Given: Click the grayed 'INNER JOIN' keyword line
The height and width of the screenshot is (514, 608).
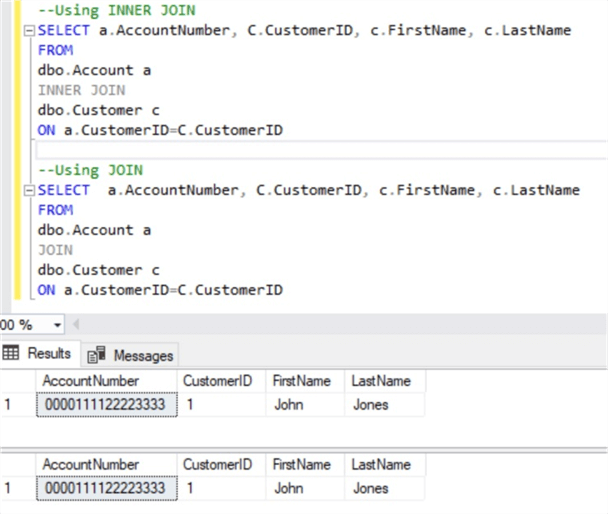Looking at the screenshot, I should (x=81, y=90).
